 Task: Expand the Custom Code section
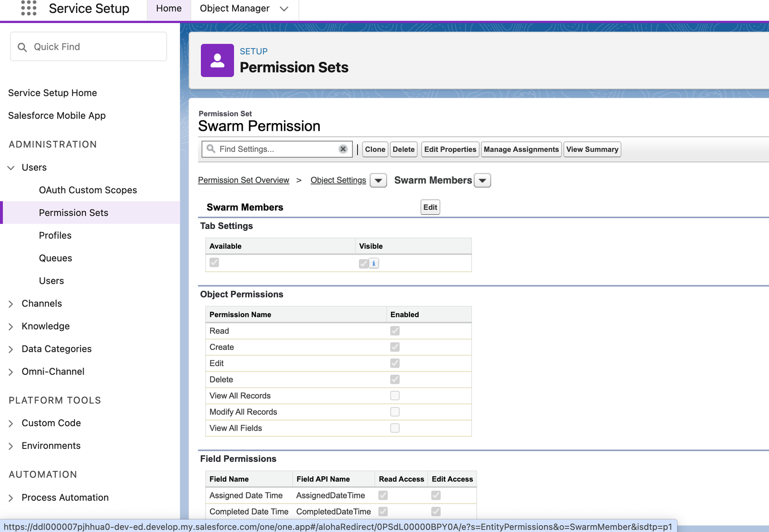[x=11, y=423]
